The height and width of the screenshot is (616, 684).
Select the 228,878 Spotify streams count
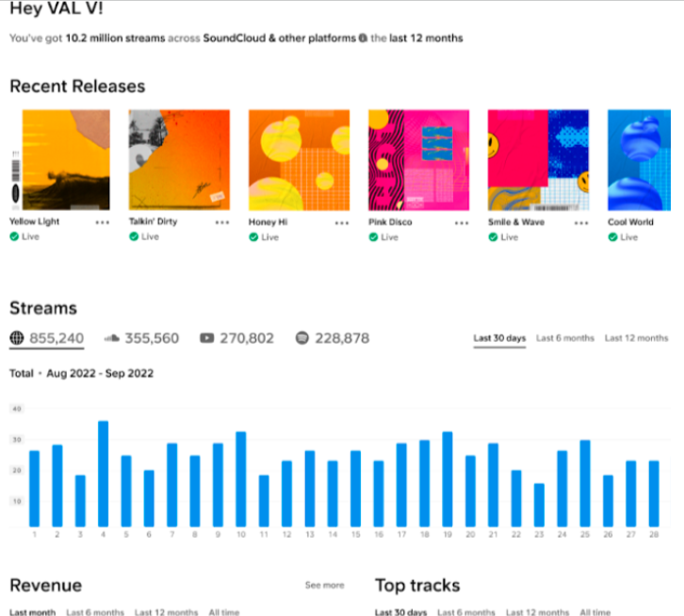tap(342, 338)
